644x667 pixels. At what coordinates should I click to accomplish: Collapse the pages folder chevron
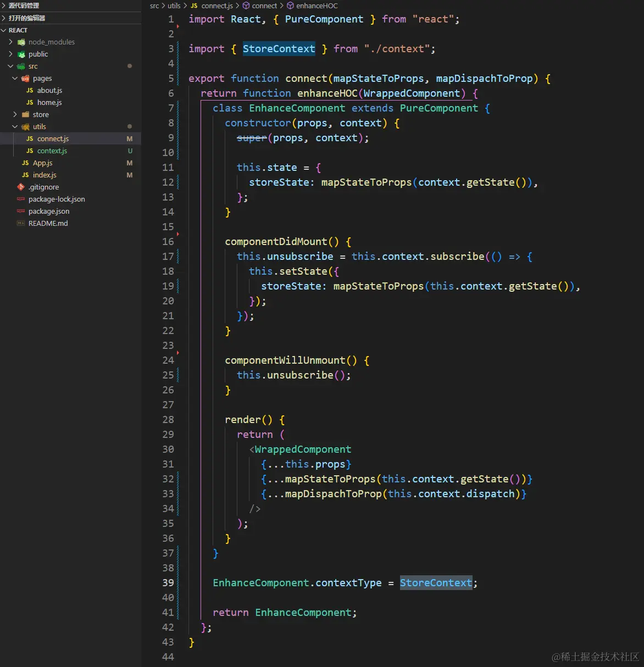click(x=15, y=78)
